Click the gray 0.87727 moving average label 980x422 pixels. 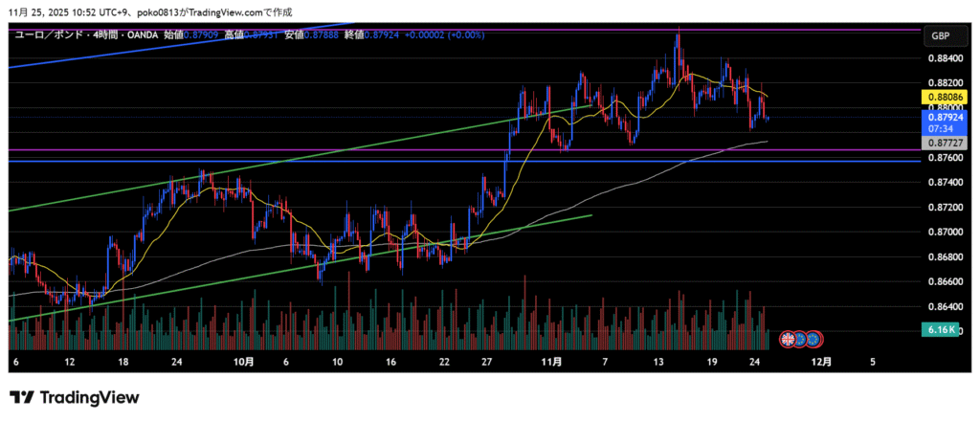943,142
